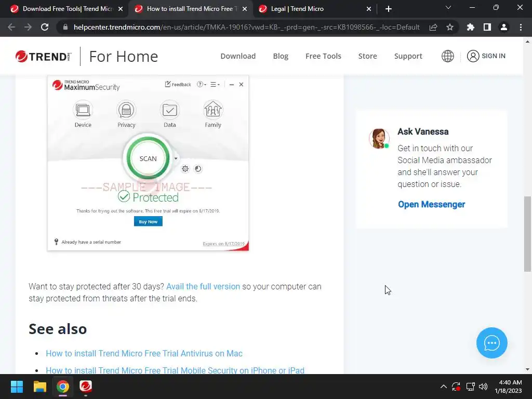Click the network tray icon

[470, 387]
